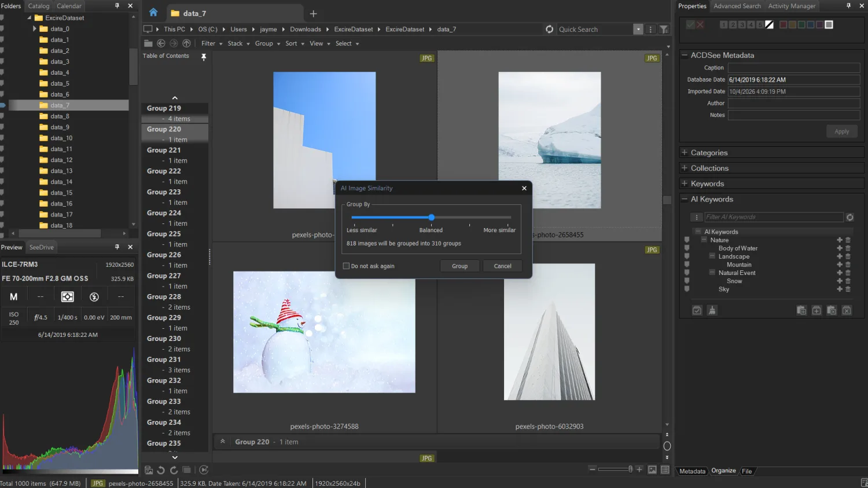Open a new tab with the plus icon
The height and width of the screenshot is (488, 868).
[313, 13]
